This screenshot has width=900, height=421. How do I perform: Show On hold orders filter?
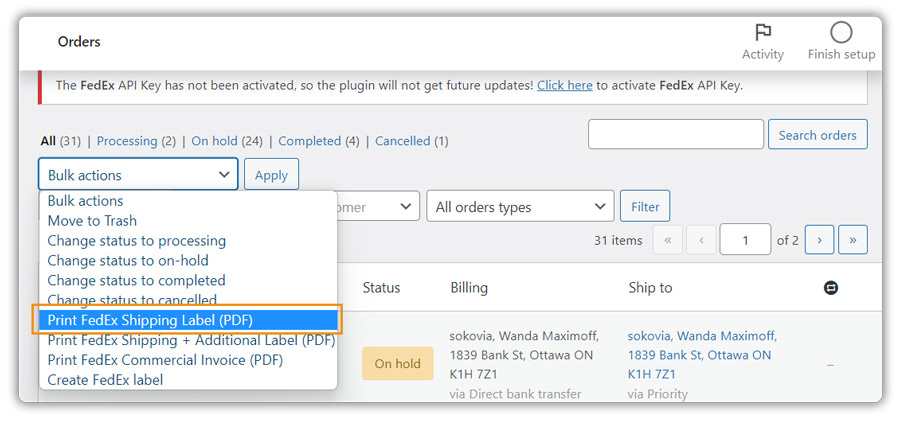coord(213,141)
